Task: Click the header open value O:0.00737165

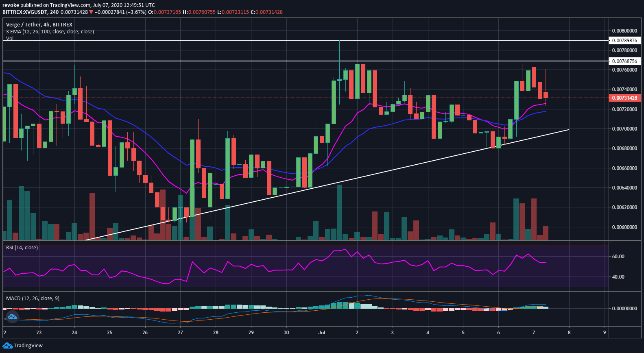Action: [x=164, y=12]
